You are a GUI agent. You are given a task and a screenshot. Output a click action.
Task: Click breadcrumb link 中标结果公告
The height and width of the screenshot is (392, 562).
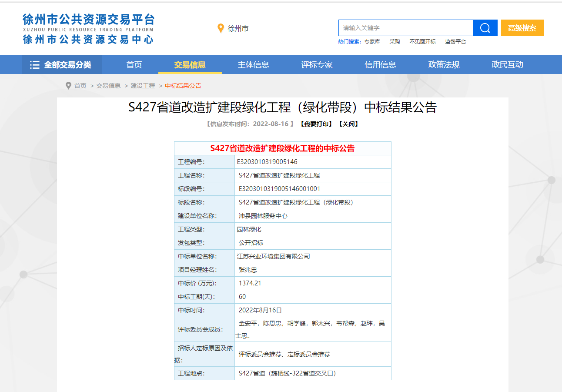(183, 86)
